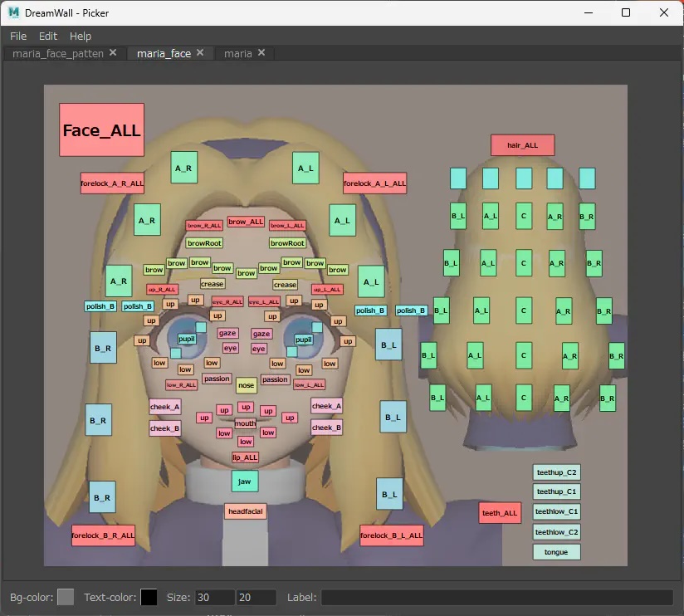
Task: Open the Help menu
Action: [81, 37]
